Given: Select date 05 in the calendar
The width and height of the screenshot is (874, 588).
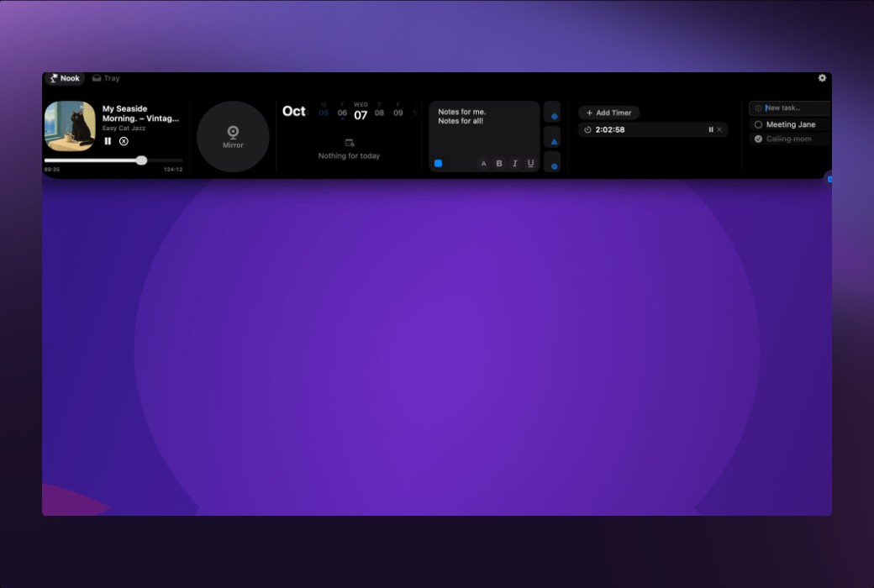Looking at the screenshot, I should (324, 113).
